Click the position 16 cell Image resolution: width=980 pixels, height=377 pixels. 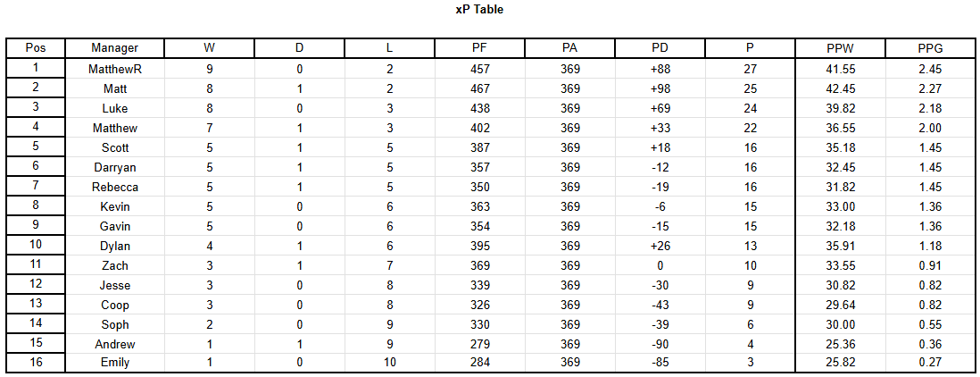[36, 362]
